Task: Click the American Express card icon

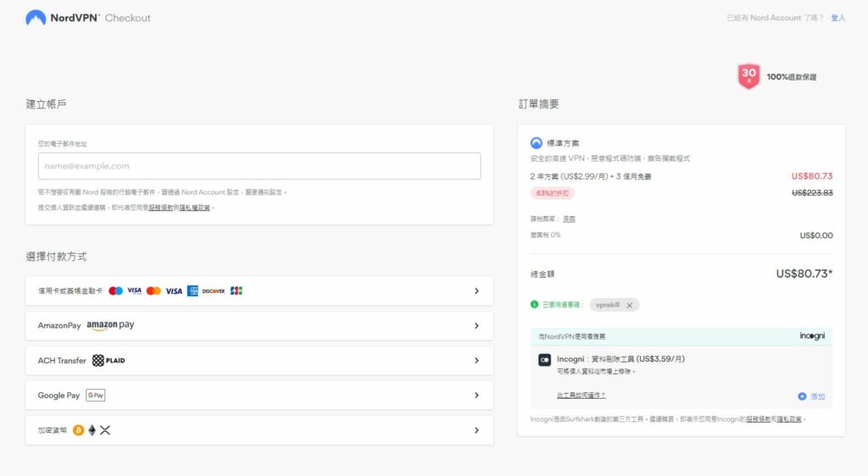Action: 192,291
